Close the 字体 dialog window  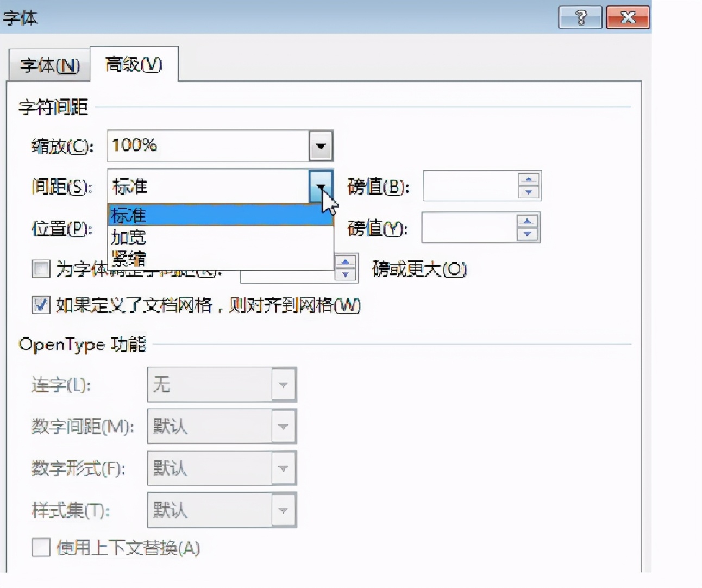click(x=628, y=17)
